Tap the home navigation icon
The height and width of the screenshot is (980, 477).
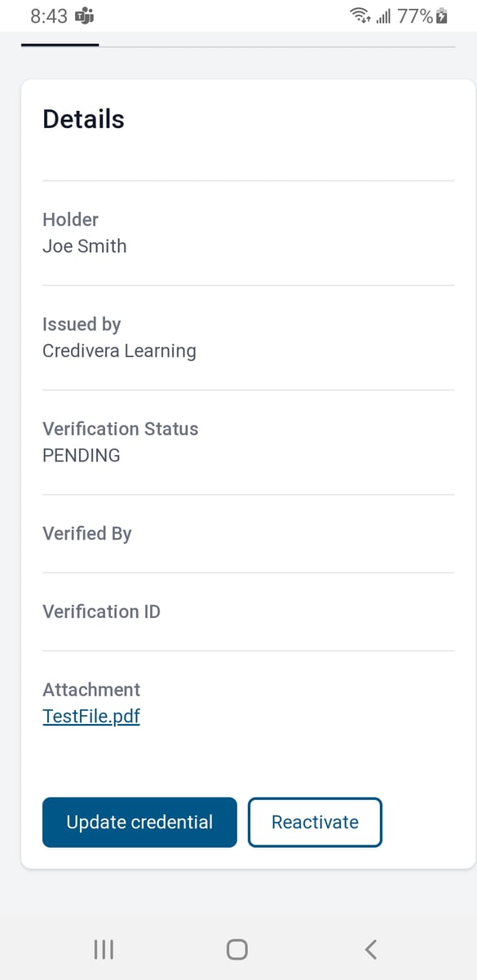click(x=236, y=948)
